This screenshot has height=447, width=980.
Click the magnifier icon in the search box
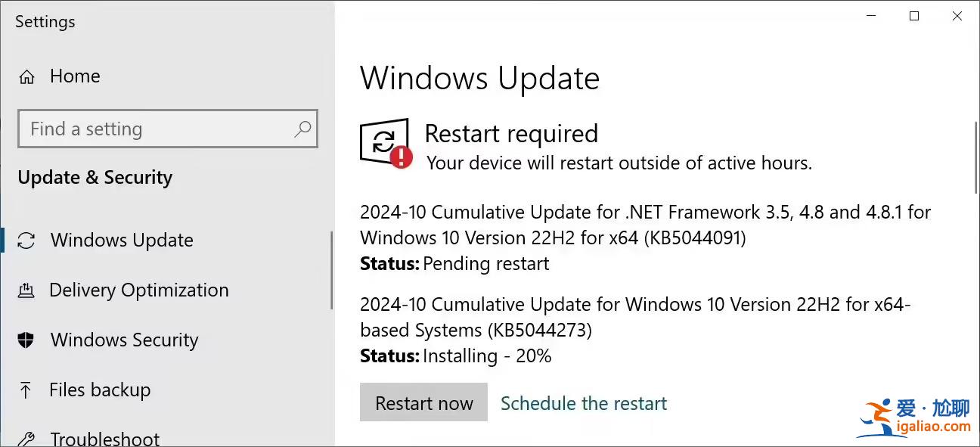tap(304, 129)
